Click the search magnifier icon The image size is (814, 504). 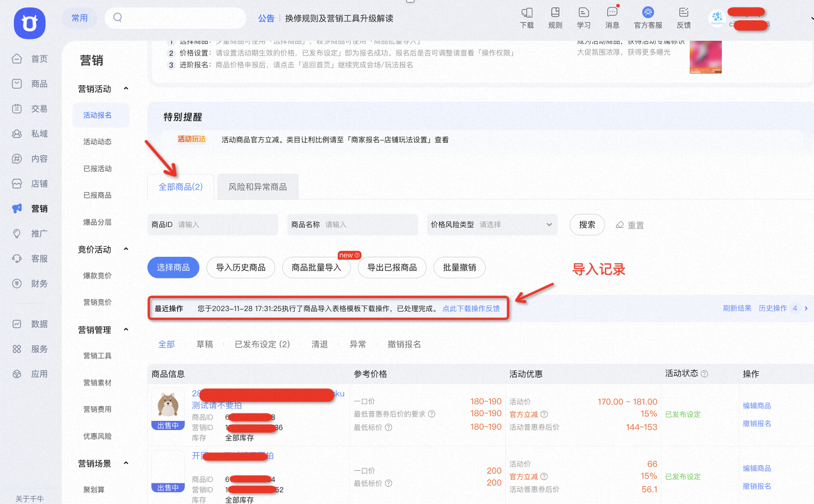click(x=118, y=18)
